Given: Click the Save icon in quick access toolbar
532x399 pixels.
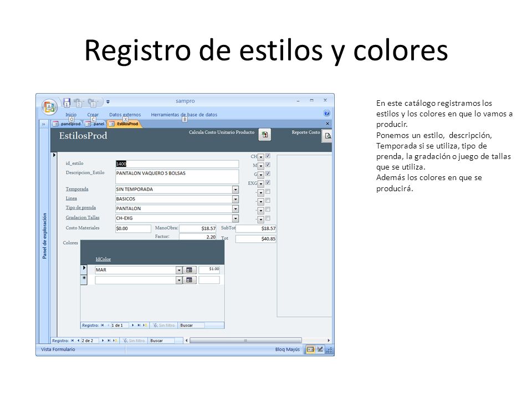Looking at the screenshot, I should (x=67, y=102).
